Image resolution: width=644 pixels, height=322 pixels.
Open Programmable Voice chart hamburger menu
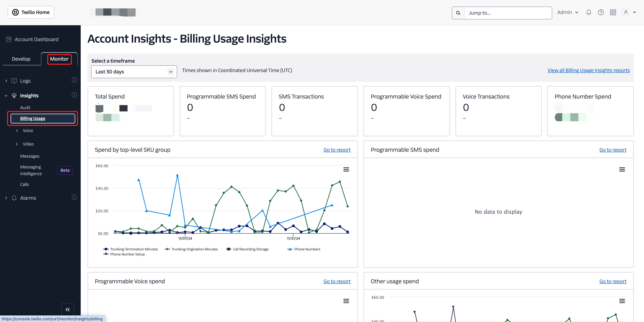(x=346, y=301)
